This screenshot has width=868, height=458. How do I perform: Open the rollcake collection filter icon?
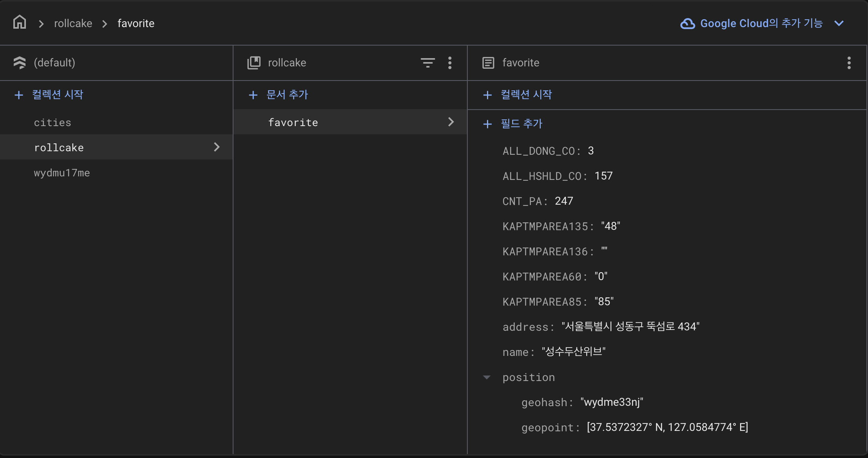tap(428, 63)
